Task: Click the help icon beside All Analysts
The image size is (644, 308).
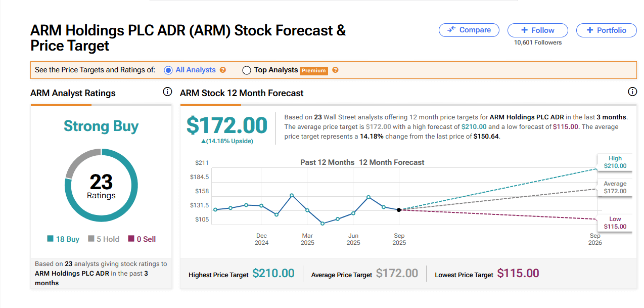Action: click(x=223, y=70)
